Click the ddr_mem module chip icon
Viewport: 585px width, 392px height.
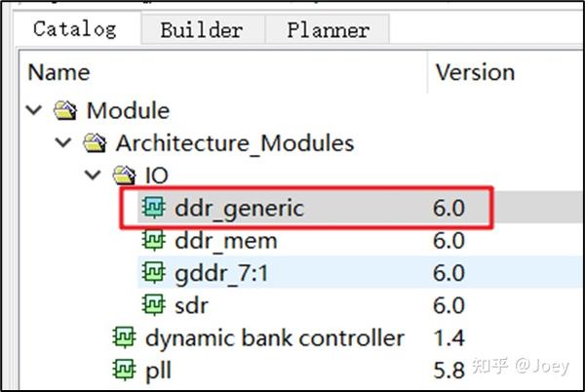(x=153, y=240)
